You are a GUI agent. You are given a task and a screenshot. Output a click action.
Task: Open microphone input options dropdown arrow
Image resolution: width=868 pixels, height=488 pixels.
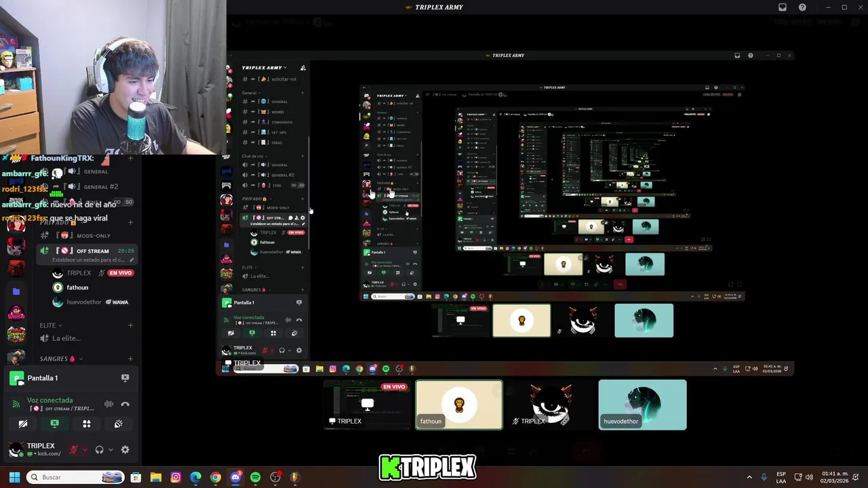pyautogui.click(x=84, y=449)
